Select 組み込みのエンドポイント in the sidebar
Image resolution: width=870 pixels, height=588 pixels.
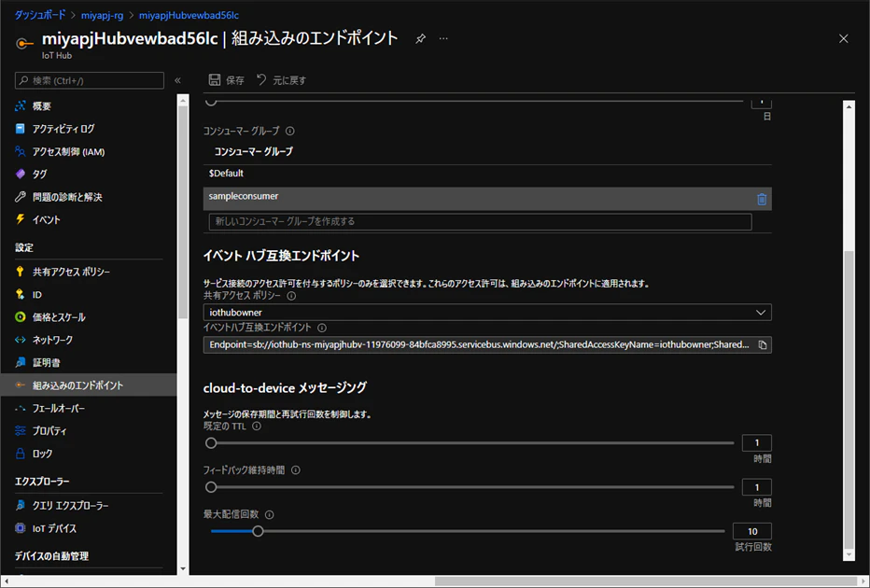tap(89, 385)
